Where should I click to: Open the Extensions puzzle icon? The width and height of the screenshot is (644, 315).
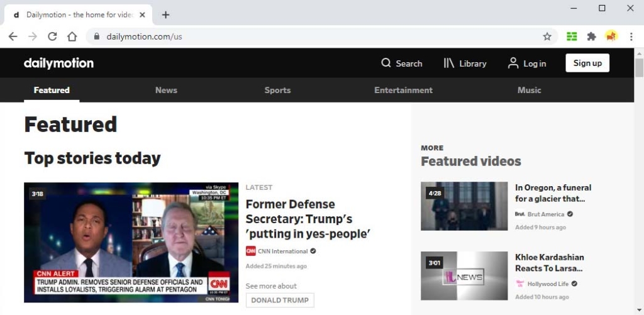coord(591,36)
